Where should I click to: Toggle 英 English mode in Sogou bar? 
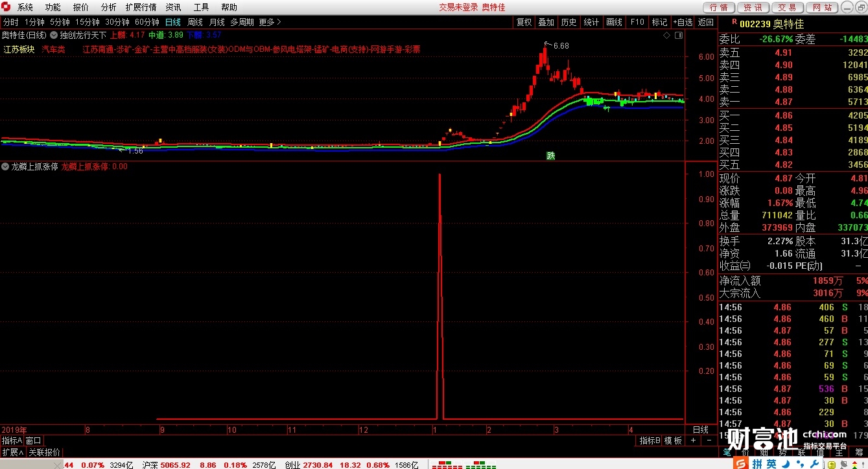tap(770, 464)
